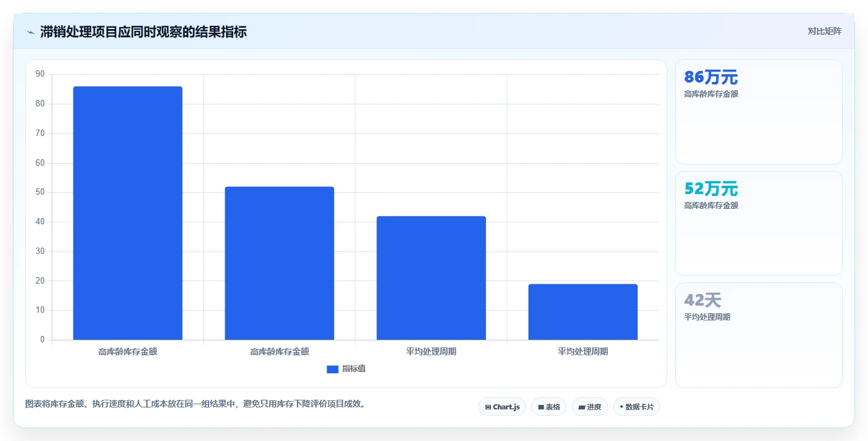Select the shortest bar valued at 19
The width and height of the screenshot is (868, 441).
(x=583, y=312)
